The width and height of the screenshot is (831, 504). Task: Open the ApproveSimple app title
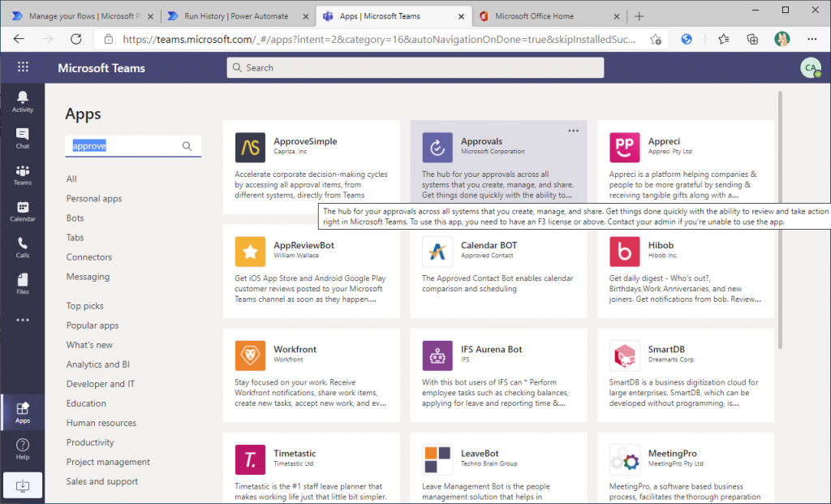coord(305,141)
